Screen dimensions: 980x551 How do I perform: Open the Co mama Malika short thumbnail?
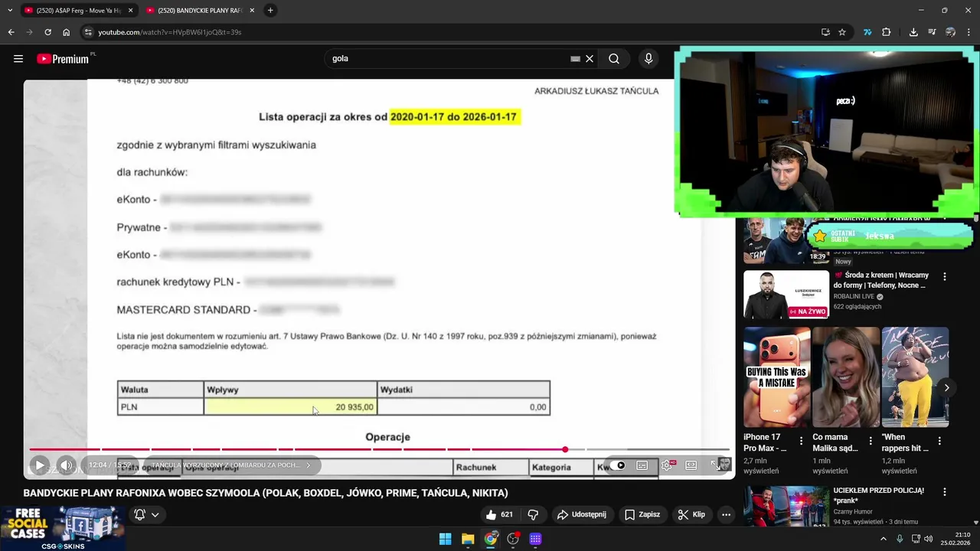[x=846, y=377]
